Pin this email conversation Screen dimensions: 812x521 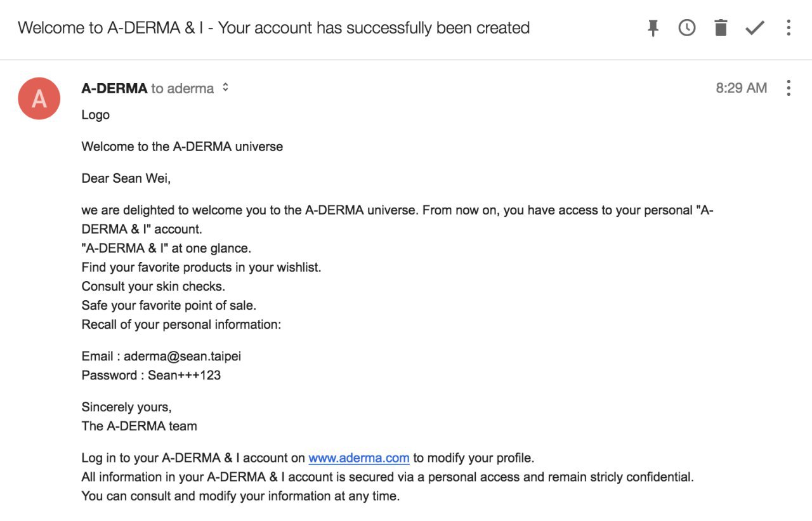pos(653,28)
